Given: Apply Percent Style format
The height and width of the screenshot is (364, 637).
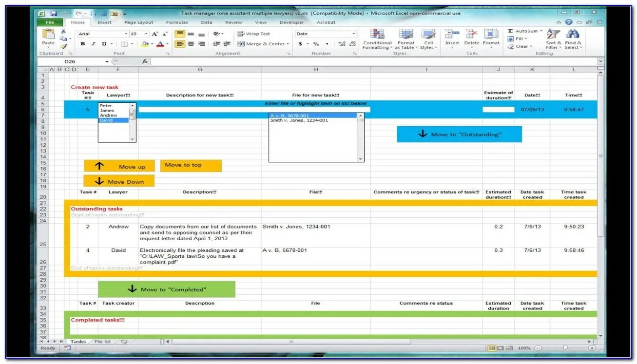Looking at the screenshot, I should click(316, 44).
